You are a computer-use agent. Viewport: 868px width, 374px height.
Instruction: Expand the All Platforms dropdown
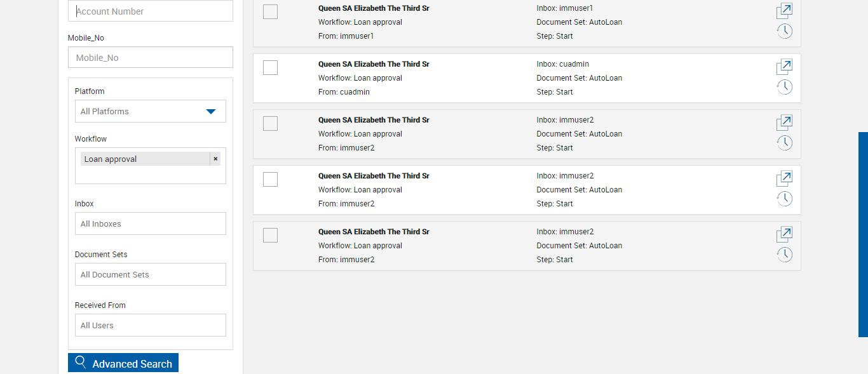coord(150,111)
